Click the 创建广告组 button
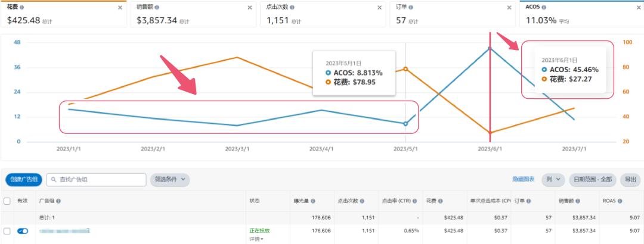 pos(24,179)
